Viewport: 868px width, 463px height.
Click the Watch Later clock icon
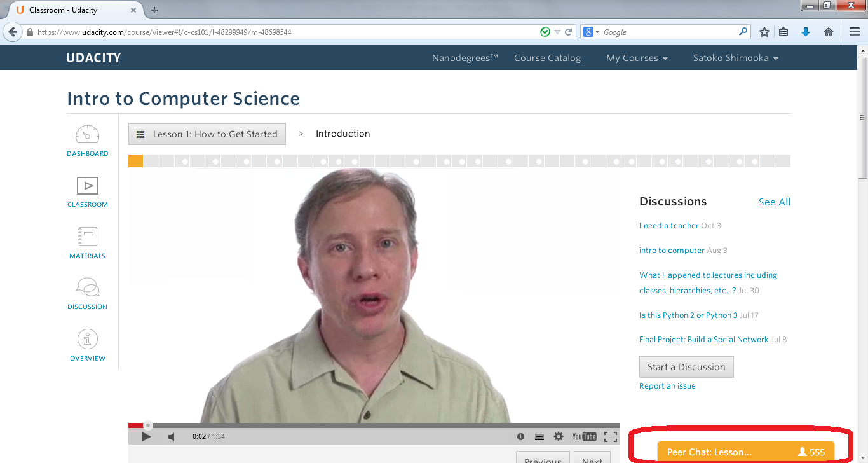[520, 436]
